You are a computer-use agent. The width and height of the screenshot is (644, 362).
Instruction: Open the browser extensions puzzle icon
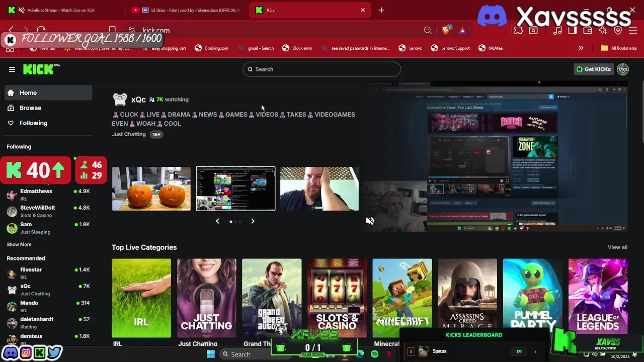[518, 30]
